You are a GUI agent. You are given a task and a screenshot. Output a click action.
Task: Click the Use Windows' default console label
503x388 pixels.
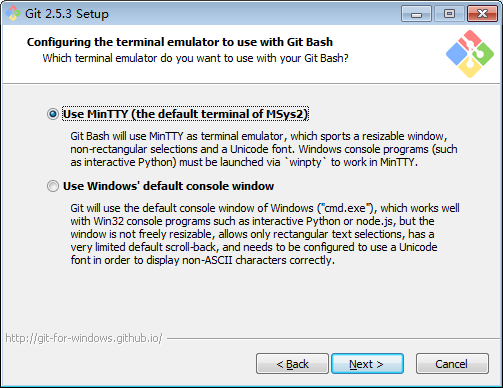[x=169, y=186]
